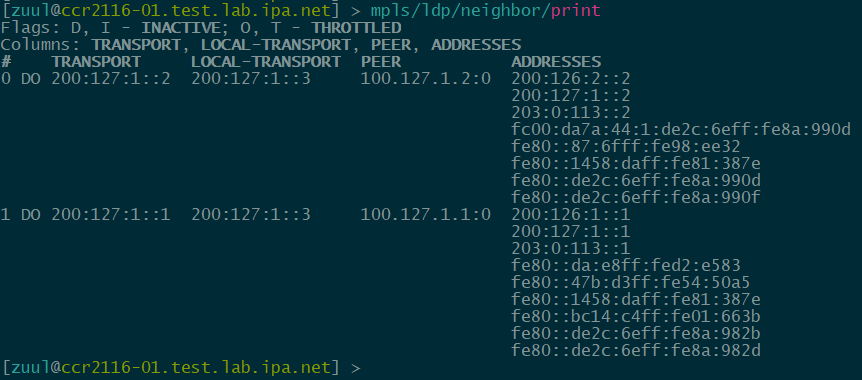Click address fe80::87:6fff:fe98:ee32
The height and width of the screenshot is (380, 862).
(626, 147)
